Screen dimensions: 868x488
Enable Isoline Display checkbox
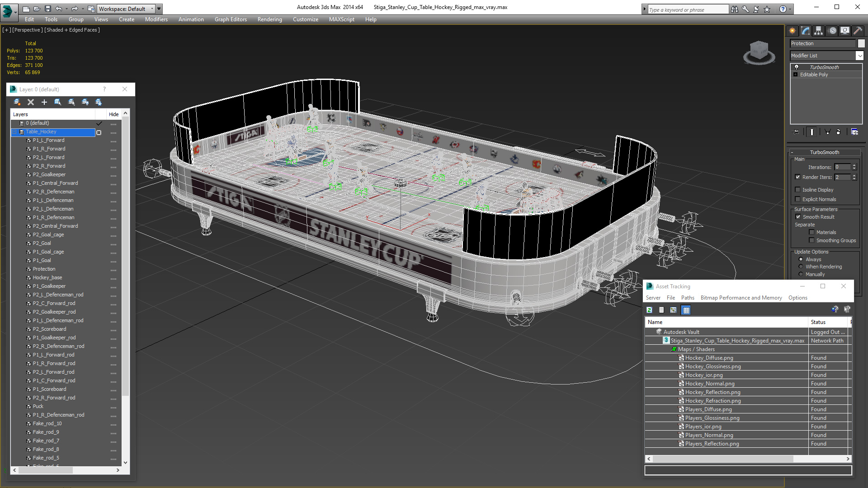pos(797,190)
